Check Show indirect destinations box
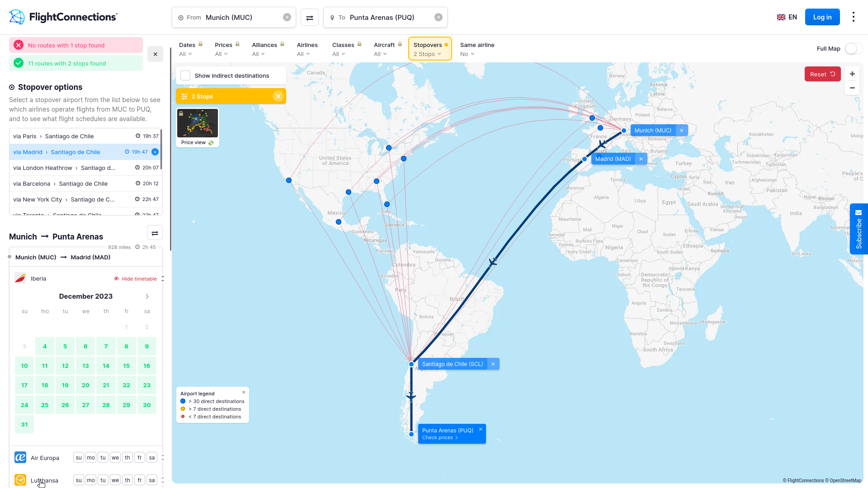 (x=185, y=75)
